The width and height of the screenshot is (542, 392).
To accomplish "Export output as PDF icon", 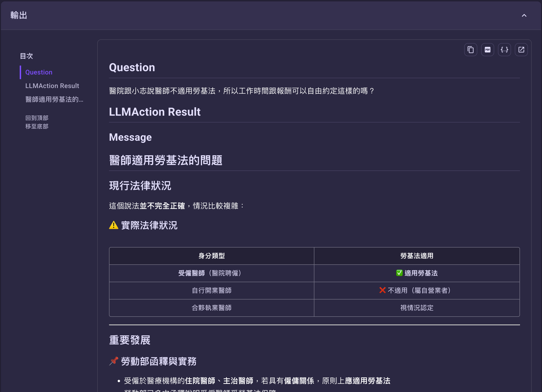I will tap(487, 50).
